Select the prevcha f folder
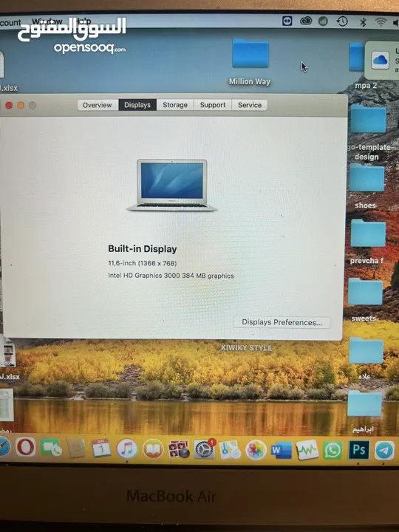 point(368,233)
